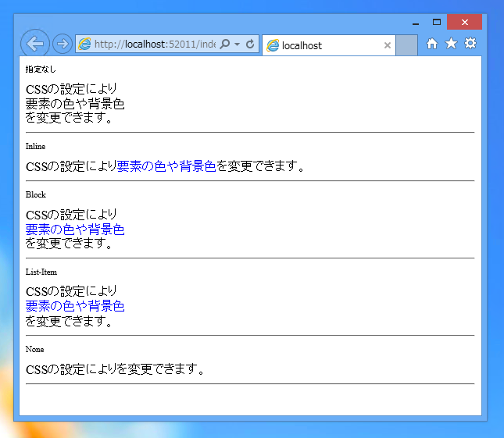The width and height of the screenshot is (504, 438).
Task: Click 'を変更できます。' in the Block section
Action: click(x=69, y=243)
